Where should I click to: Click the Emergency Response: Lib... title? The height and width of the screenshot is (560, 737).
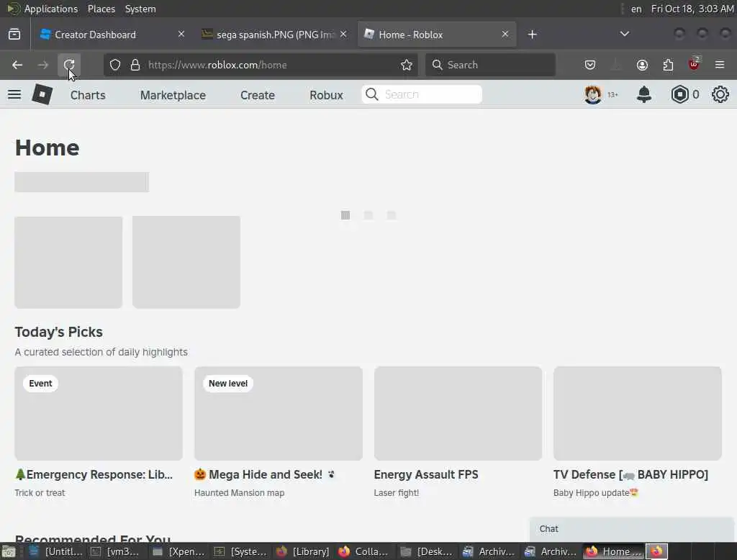coord(94,475)
